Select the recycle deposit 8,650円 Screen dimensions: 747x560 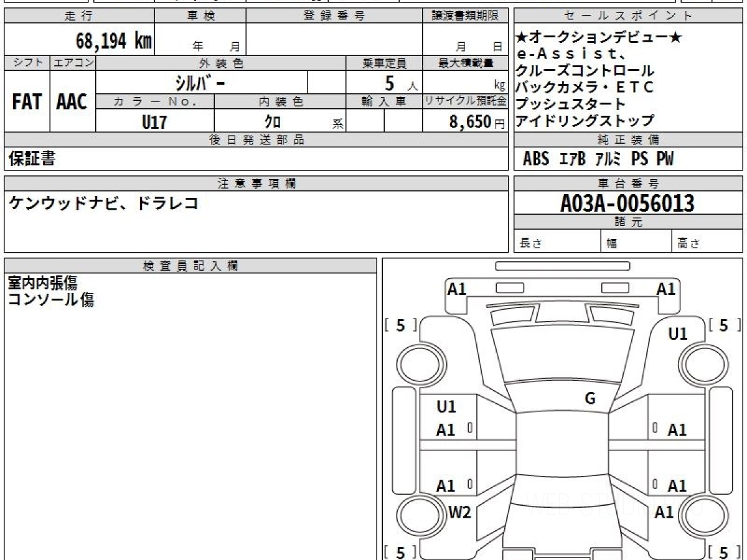pyautogui.click(x=477, y=122)
